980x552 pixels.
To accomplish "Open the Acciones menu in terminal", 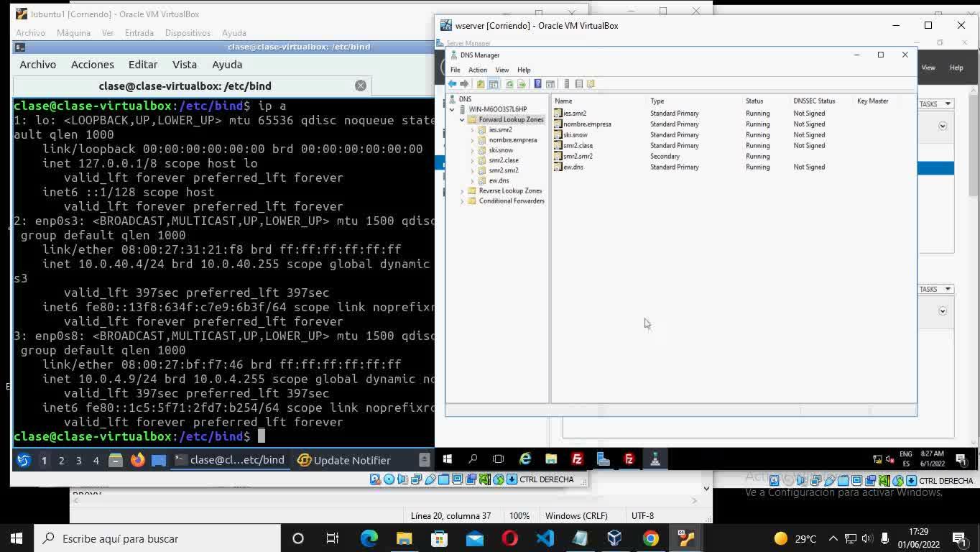I will (x=92, y=65).
